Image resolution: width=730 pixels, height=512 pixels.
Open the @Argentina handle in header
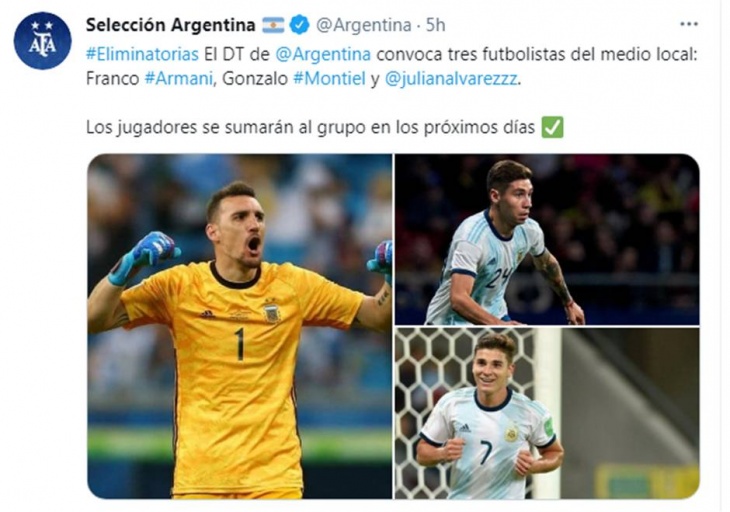(363, 25)
